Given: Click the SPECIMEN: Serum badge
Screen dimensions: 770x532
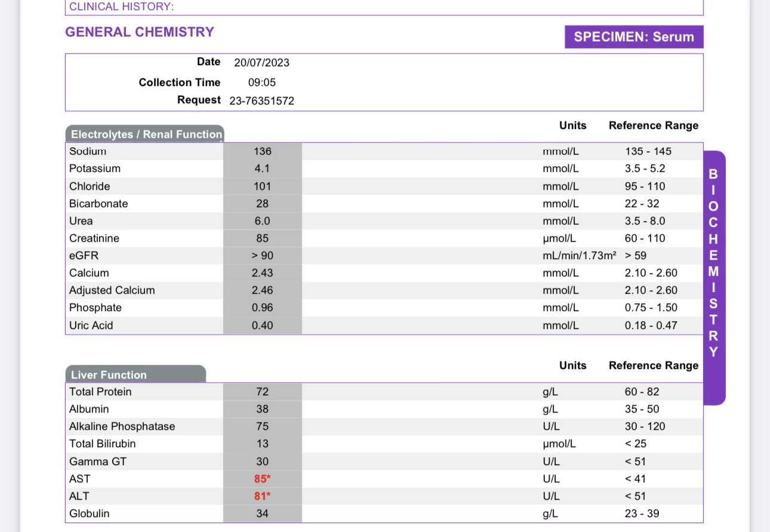Looking at the screenshot, I should click(634, 37).
